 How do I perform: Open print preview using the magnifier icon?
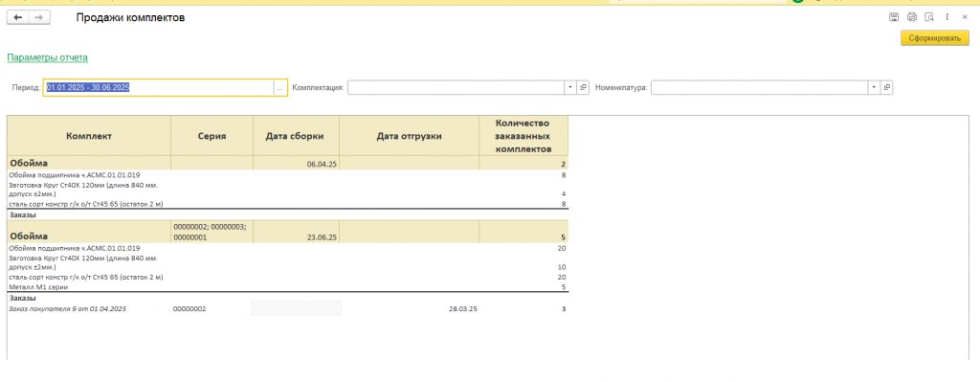(x=929, y=17)
